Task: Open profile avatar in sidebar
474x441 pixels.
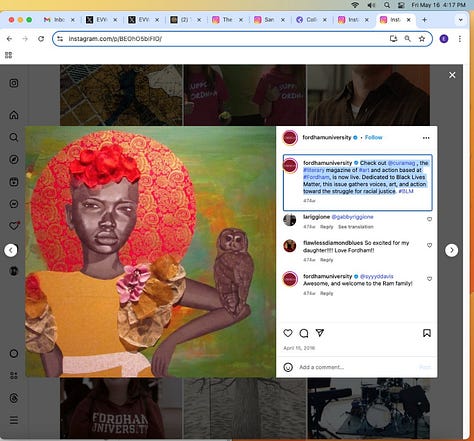Action: click(x=14, y=271)
